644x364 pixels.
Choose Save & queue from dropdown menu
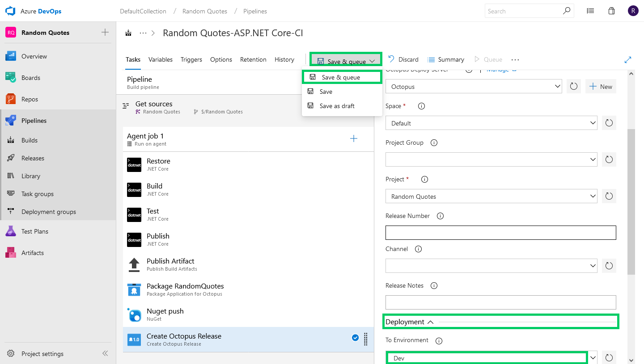[342, 77]
